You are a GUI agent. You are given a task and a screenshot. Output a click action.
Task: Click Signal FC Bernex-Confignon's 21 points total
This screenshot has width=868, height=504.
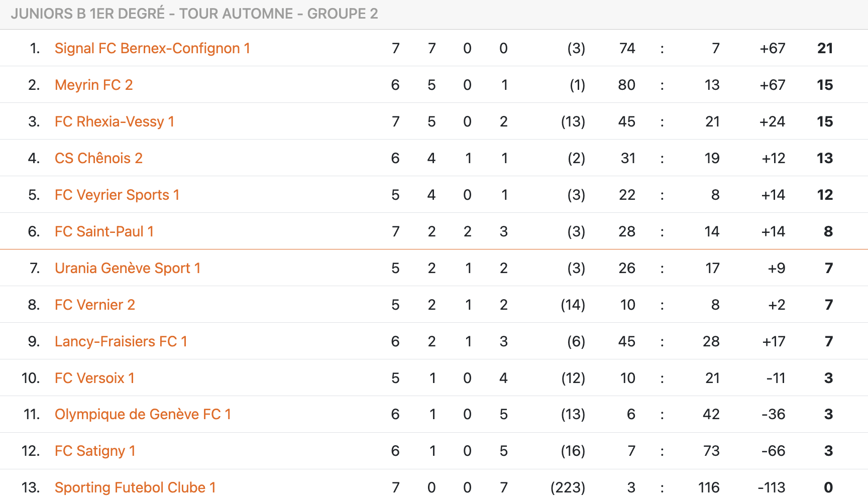(x=825, y=48)
